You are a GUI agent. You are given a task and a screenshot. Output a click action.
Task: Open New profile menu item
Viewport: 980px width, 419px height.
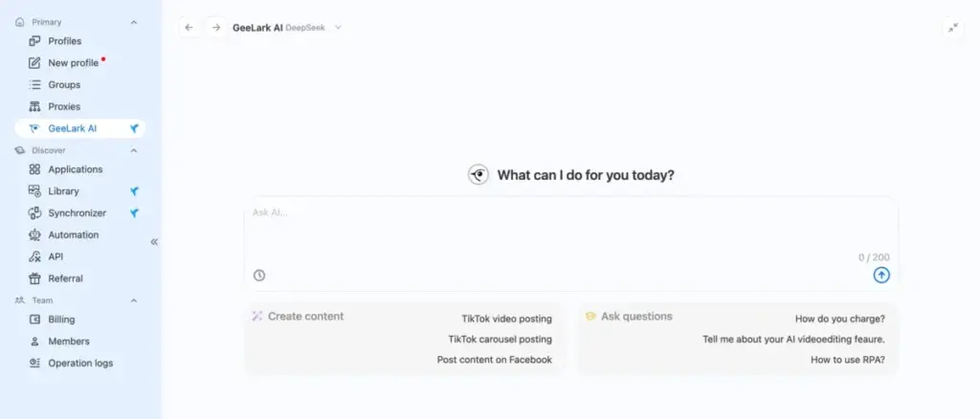[x=73, y=63]
